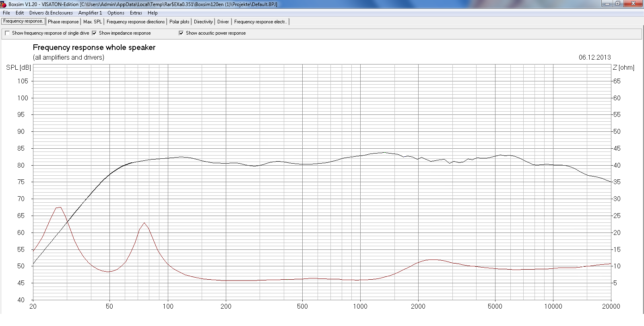Open the Options menu
This screenshot has width=644, height=326.
[116, 13]
